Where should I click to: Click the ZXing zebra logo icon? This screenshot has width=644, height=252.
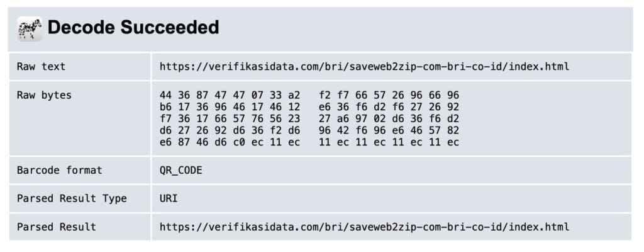[30, 29]
